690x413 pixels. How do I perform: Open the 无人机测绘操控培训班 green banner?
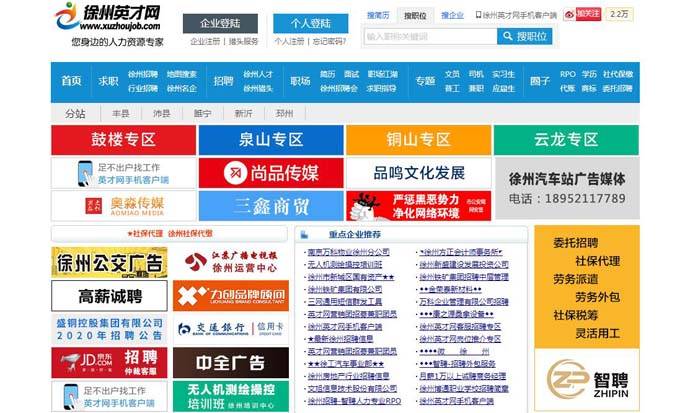231,396
